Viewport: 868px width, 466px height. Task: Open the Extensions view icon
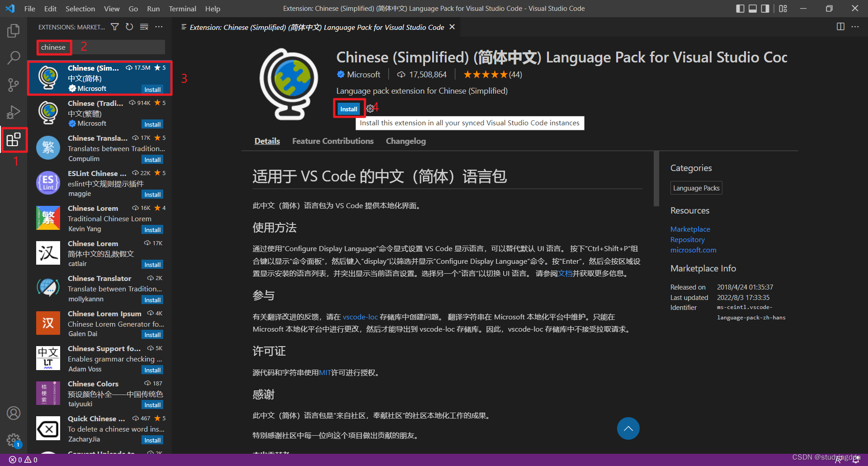(x=14, y=139)
